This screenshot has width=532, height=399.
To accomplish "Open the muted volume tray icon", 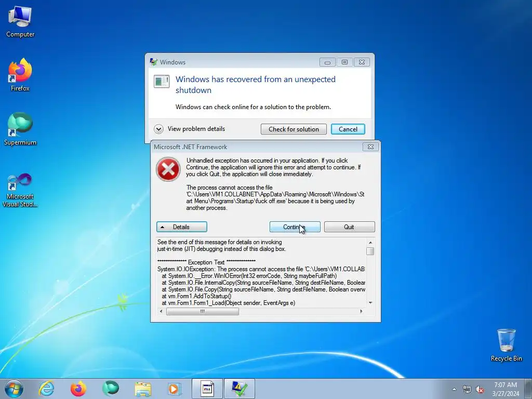I will (480, 390).
